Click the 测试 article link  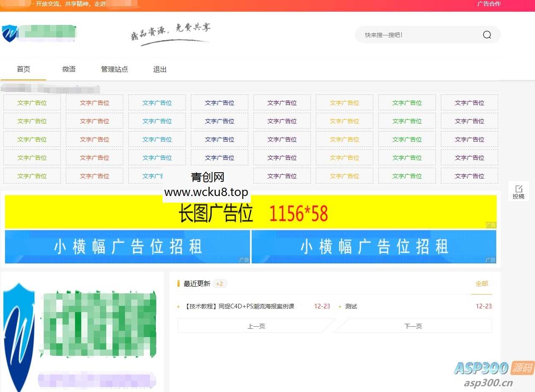click(x=350, y=306)
